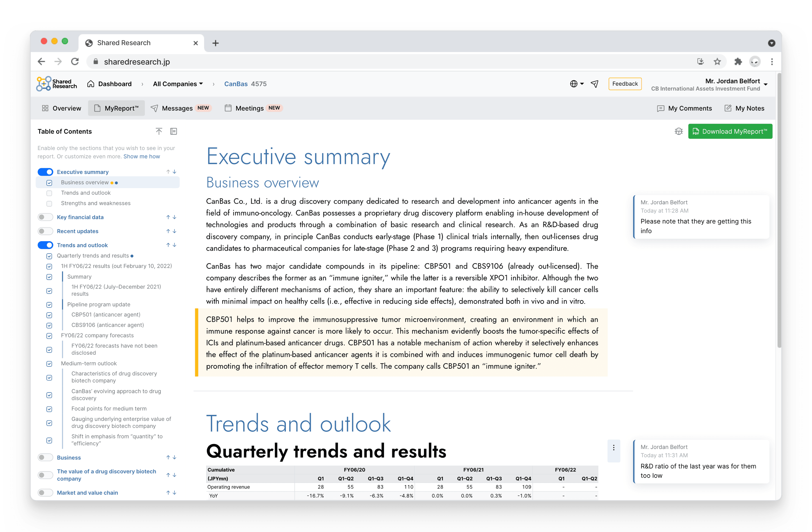Click the bookmark star icon in browser
This screenshot has height=532, width=812.
pos(717,62)
